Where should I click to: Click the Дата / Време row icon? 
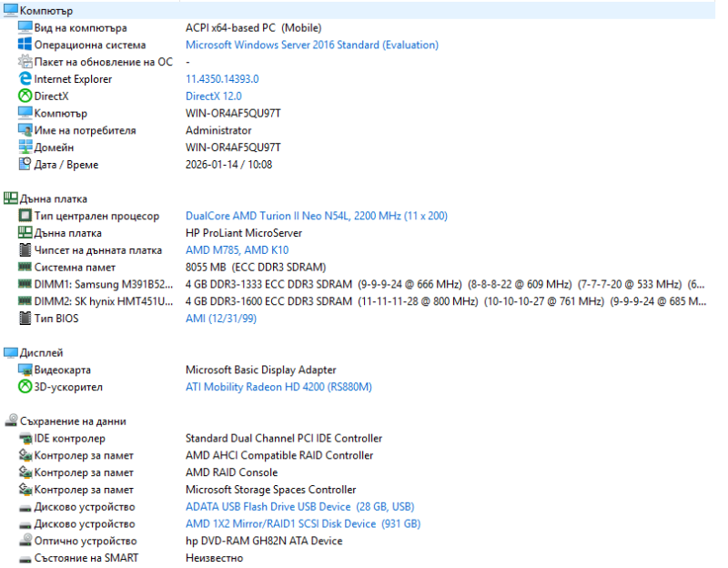(25, 165)
